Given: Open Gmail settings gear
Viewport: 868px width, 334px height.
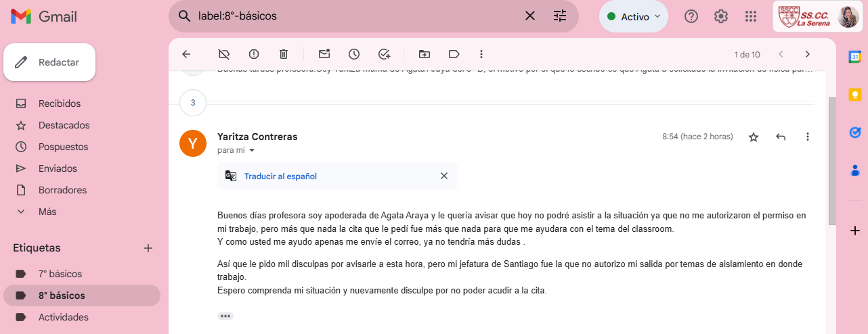Looking at the screenshot, I should [721, 16].
